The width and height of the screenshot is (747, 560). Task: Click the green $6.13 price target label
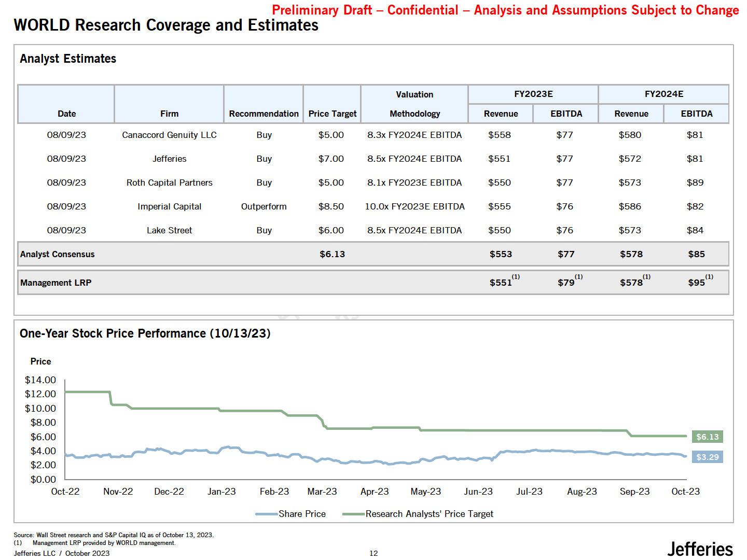(x=707, y=437)
